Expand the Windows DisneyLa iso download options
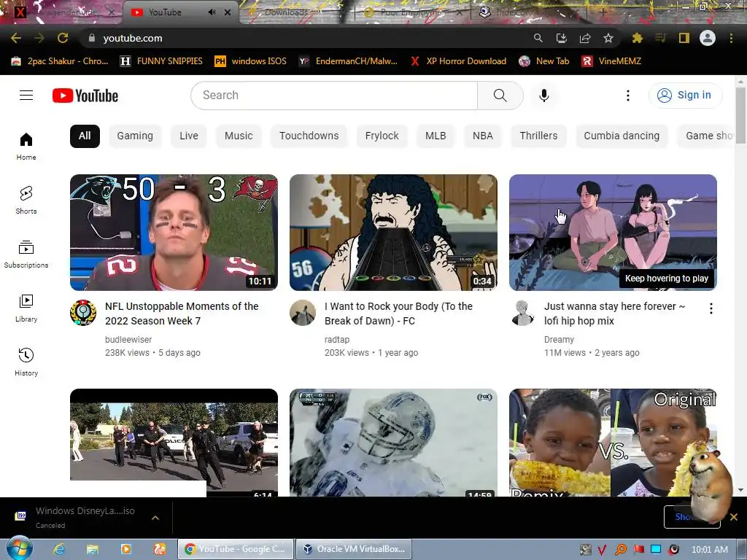Screen dimensions: 747x560 pos(155,518)
